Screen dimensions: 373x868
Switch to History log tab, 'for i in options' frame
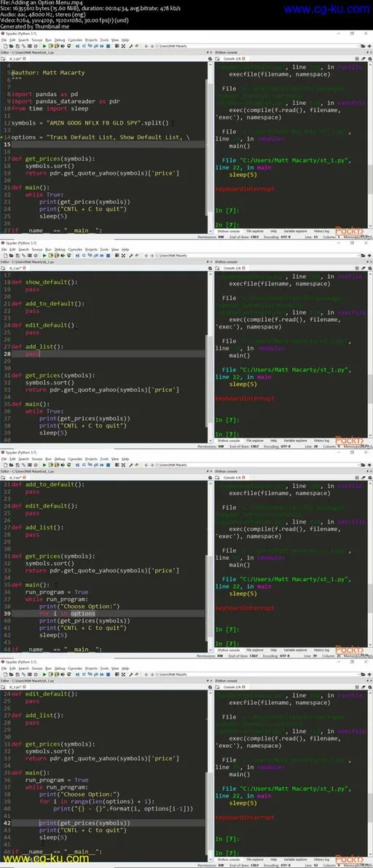click(x=321, y=650)
